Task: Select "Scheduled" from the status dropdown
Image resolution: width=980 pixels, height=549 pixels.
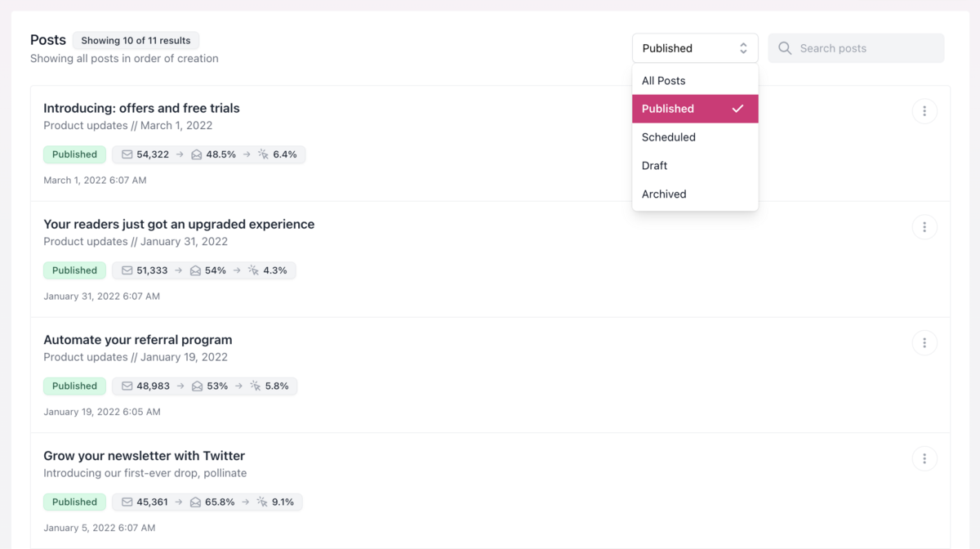Action: [x=668, y=136]
